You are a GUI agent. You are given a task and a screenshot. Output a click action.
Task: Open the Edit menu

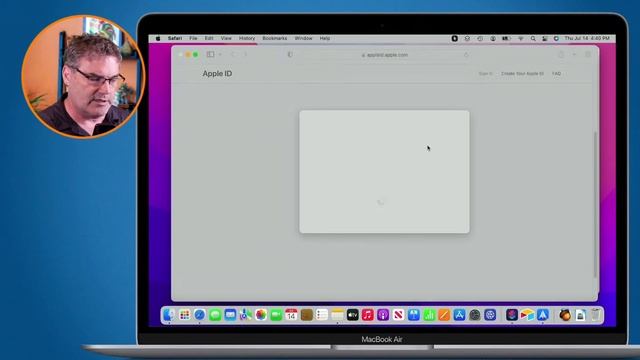[x=209, y=38]
